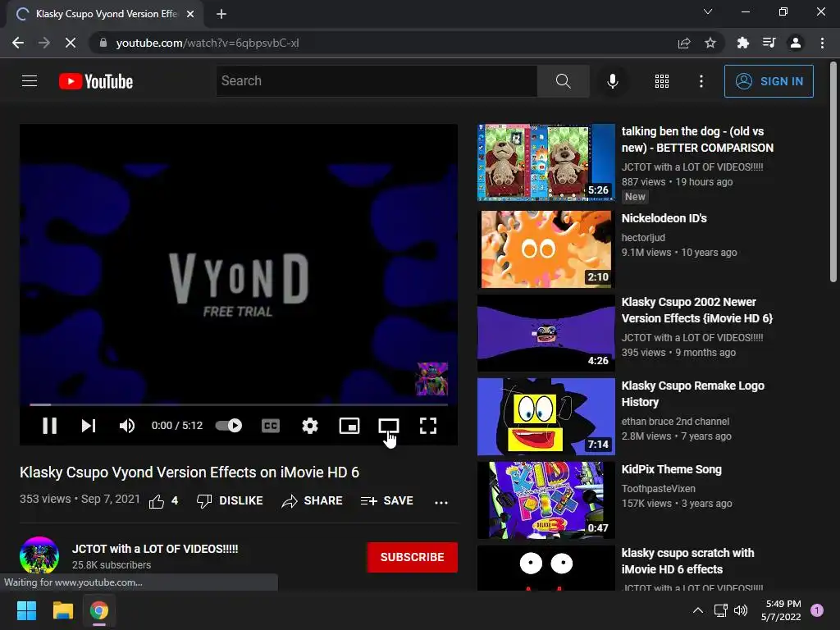Search with your voice microphone icon
Viewport: 840px width, 630px height.
tap(612, 81)
